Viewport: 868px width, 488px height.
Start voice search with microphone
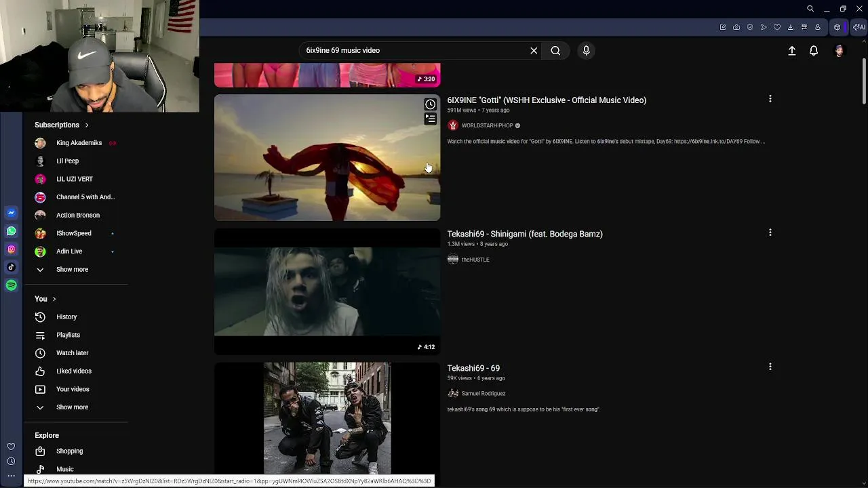[587, 50]
